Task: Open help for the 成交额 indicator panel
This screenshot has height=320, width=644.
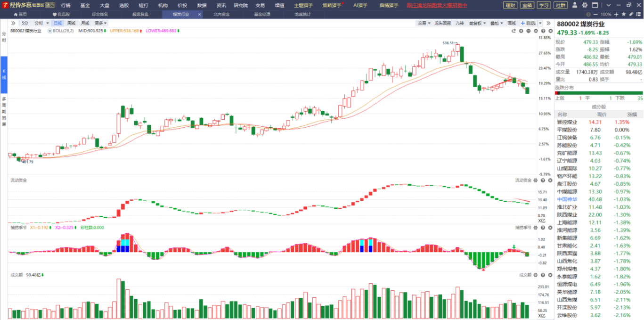Action: [543, 275]
